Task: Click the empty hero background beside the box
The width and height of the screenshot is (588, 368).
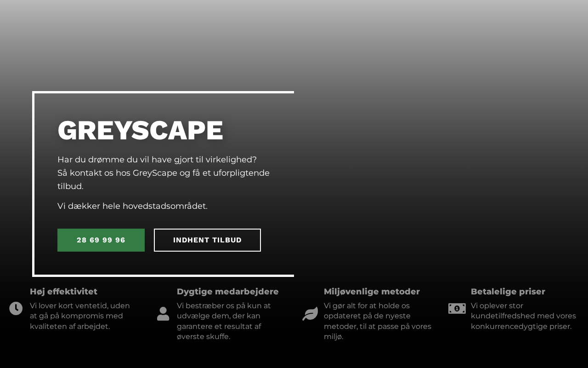Action: [441, 184]
